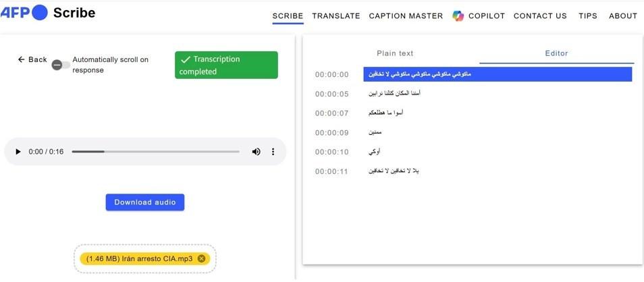Open the Contact Us link
Screen dimensions: 644x282
[540, 16]
